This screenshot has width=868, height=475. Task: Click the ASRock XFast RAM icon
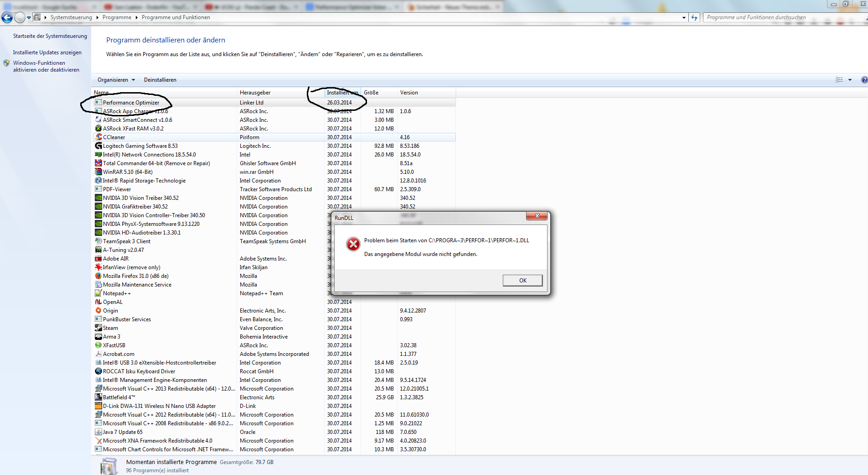click(98, 129)
